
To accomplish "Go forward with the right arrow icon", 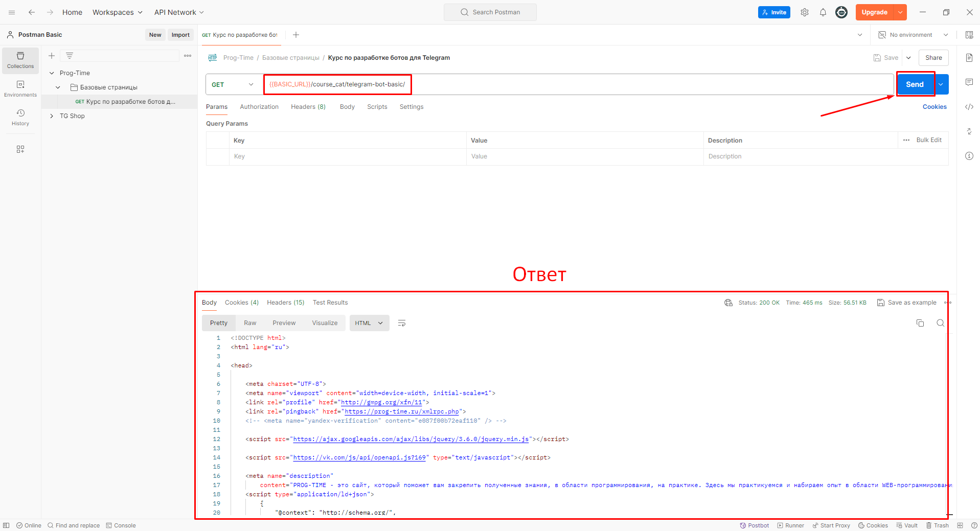I will pos(50,12).
